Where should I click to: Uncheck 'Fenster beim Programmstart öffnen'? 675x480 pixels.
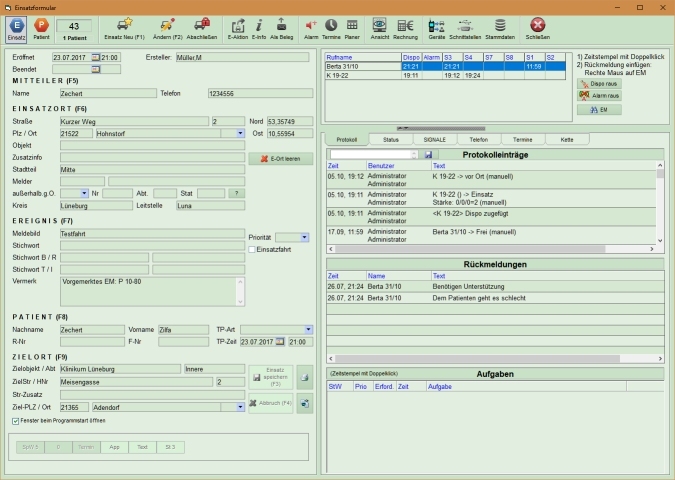point(16,421)
